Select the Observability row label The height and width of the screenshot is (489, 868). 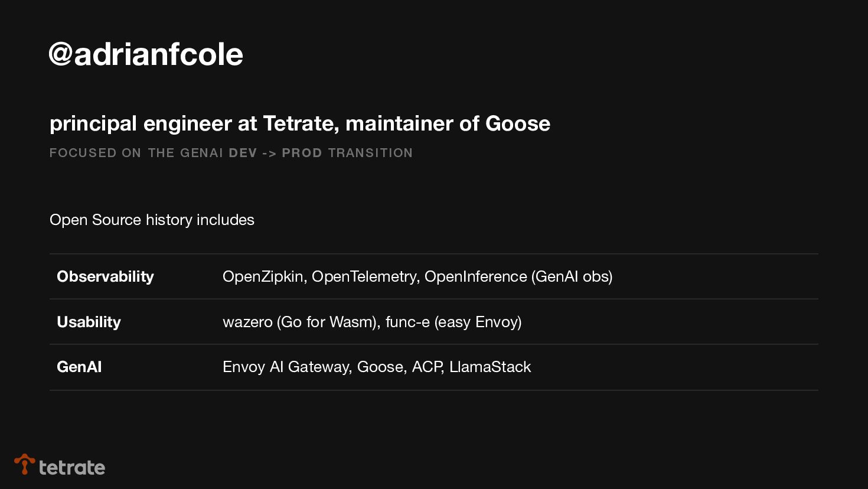pyautogui.click(x=105, y=276)
